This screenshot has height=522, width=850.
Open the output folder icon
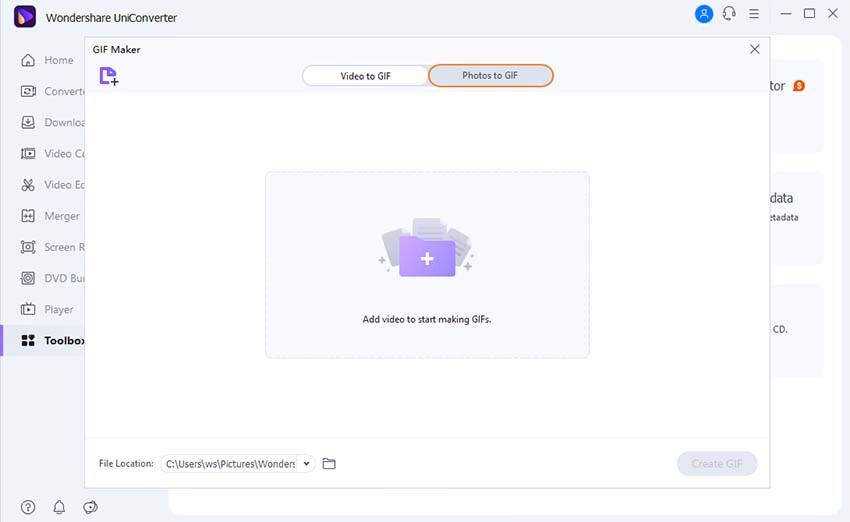point(329,463)
